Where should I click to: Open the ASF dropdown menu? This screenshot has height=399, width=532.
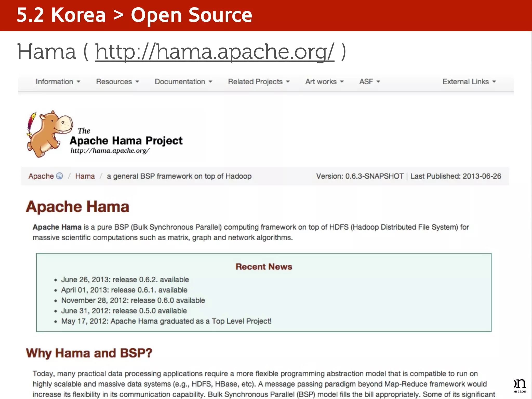370,82
